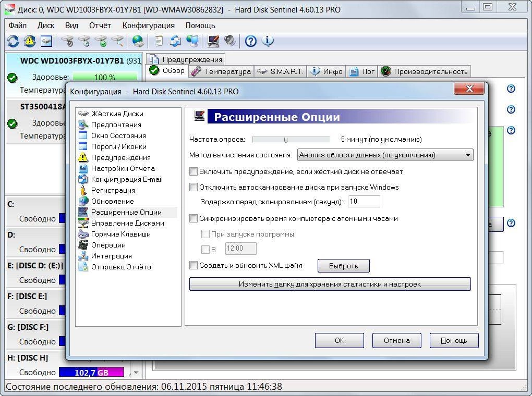Open the Вид menu

point(71,26)
